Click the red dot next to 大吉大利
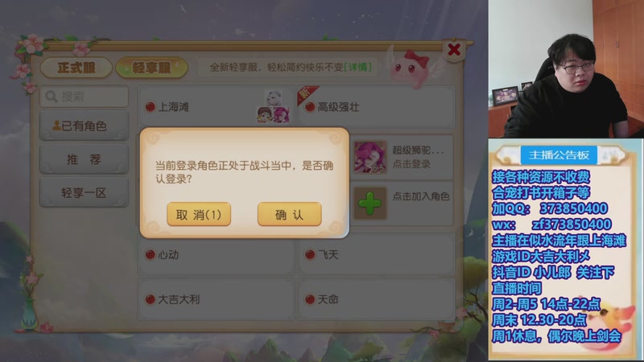 click(150, 299)
